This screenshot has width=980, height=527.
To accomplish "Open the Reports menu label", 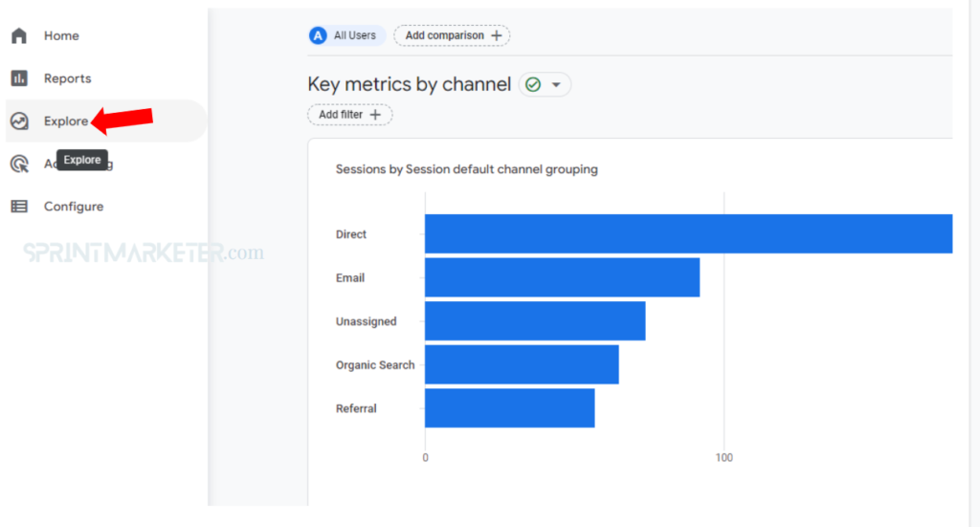I will [x=67, y=78].
